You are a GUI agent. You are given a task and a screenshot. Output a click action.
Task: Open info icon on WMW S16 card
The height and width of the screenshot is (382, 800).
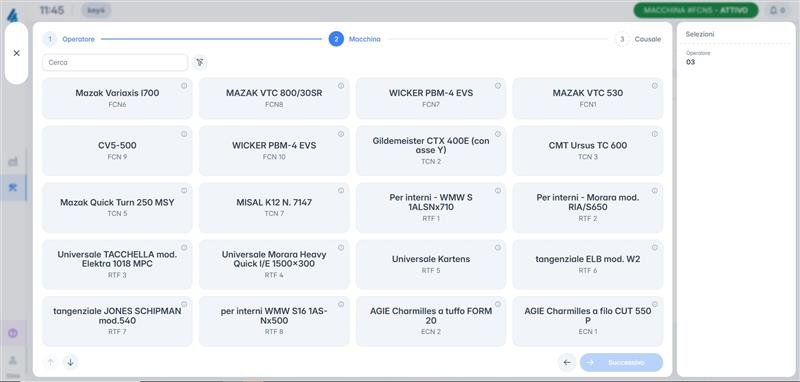341,304
